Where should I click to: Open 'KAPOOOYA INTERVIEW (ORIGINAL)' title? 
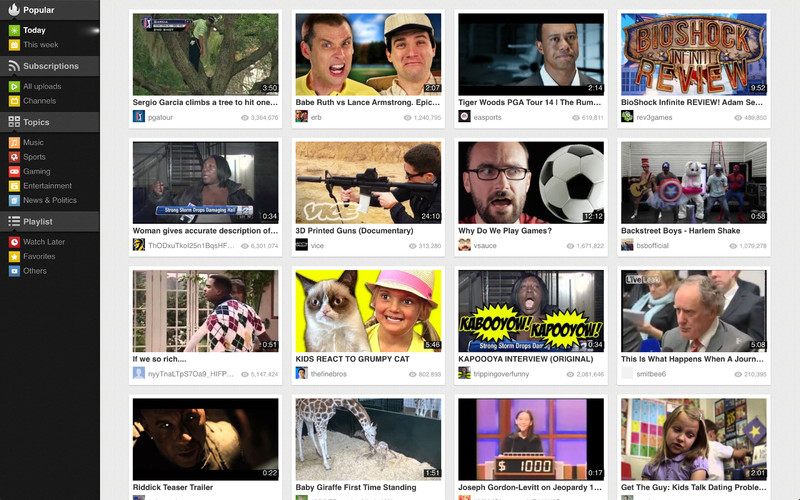coord(526,359)
